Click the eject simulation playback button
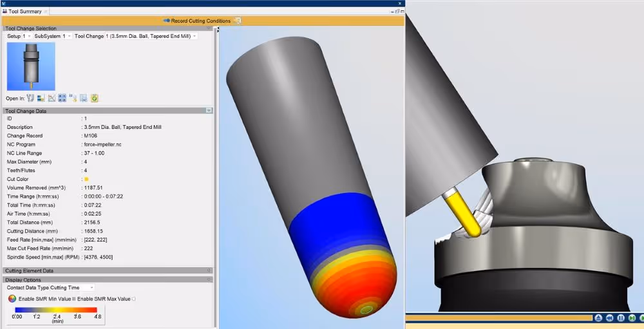The image size is (644, 329). click(598, 317)
